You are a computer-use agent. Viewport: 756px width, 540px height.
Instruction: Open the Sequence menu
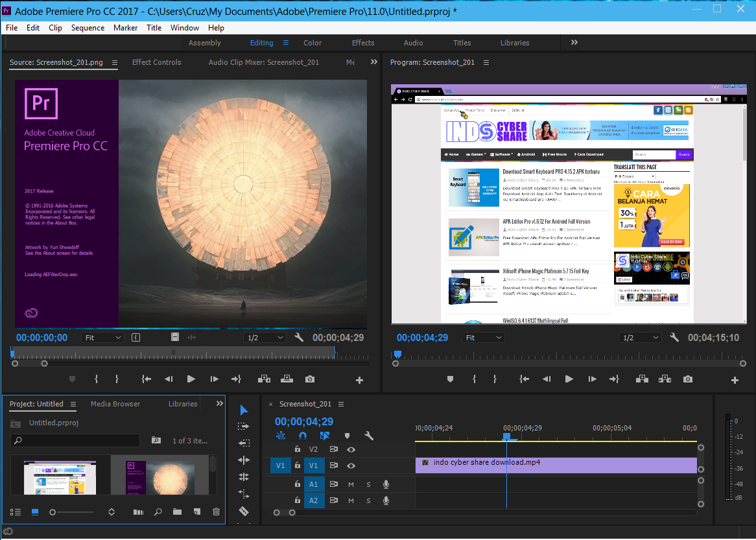88,28
